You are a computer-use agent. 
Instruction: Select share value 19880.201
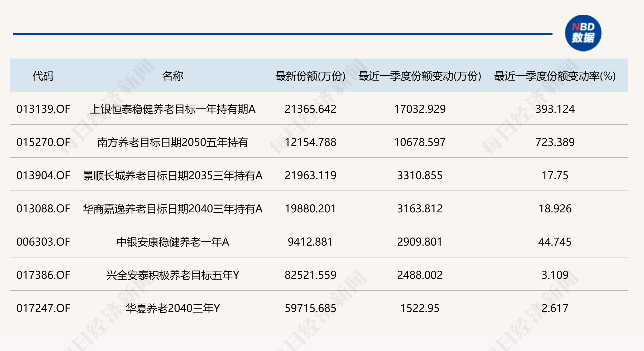point(310,208)
